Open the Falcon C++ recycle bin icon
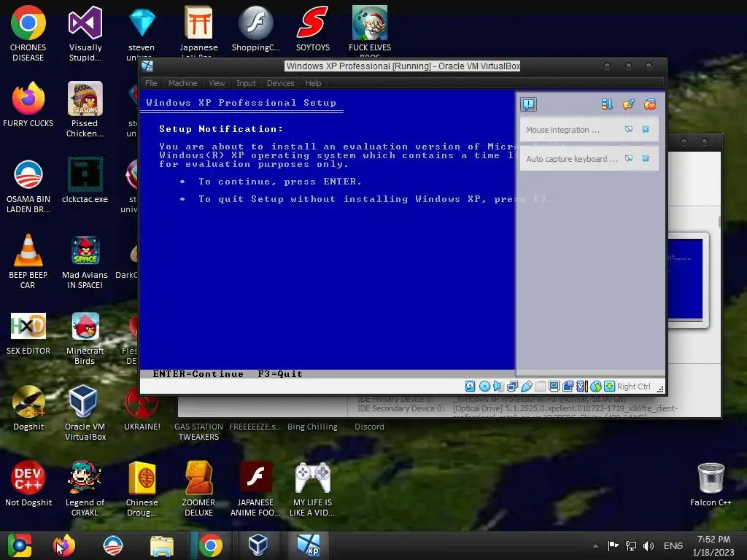The height and width of the screenshot is (560, 747). click(711, 483)
